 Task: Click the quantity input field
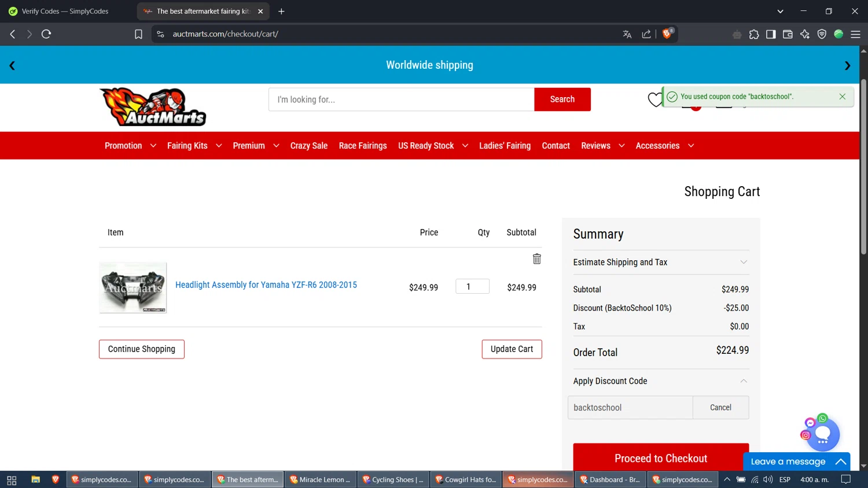[x=472, y=286]
